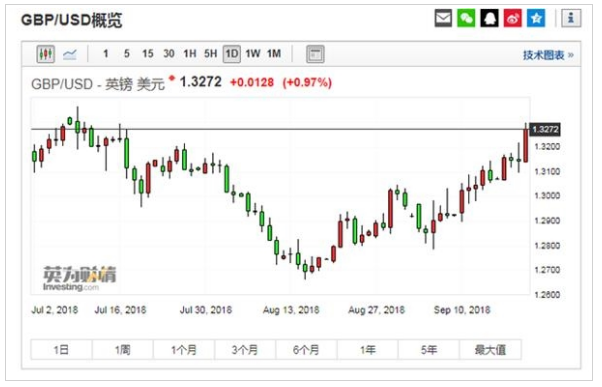Share via the black QQ icon
Screen dimensions: 602x387
[489, 18]
